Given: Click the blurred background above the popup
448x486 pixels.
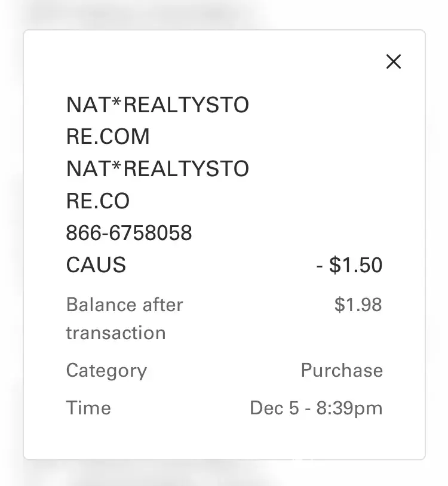Looking at the screenshot, I should pyautogui.click(x=224, y=13).
